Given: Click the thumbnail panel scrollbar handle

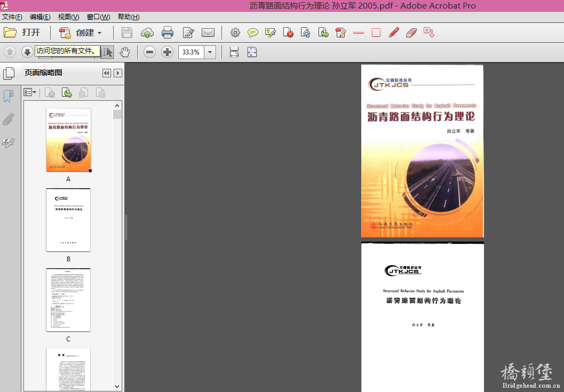Looking at the screenshot, I should click(x=117, y=115).
